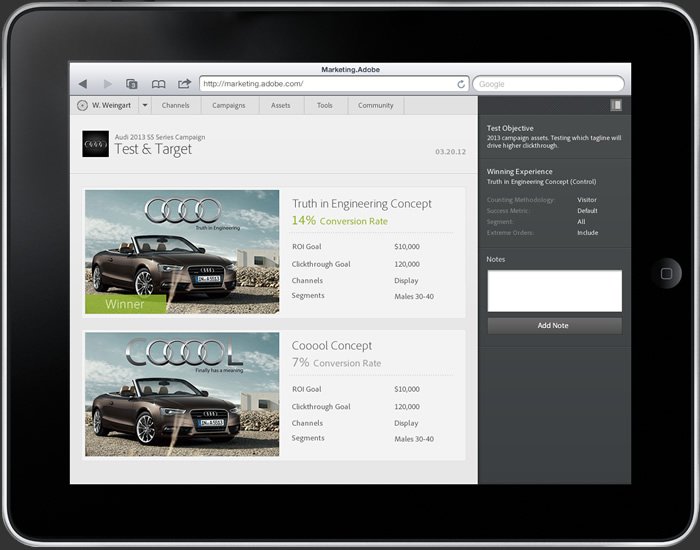Click the All segment value
This screenshot has width=700, height=550.
pos(581,222)
